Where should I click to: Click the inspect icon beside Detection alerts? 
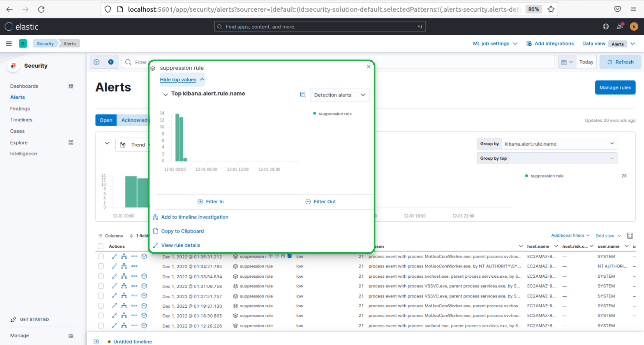[303, 95]
